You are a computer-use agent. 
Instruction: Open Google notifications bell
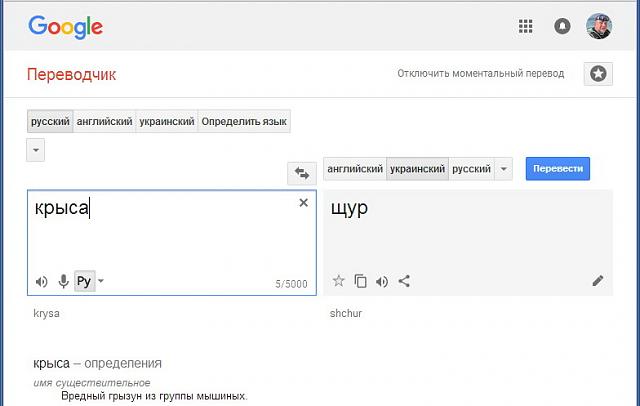(x=562, y=27)
